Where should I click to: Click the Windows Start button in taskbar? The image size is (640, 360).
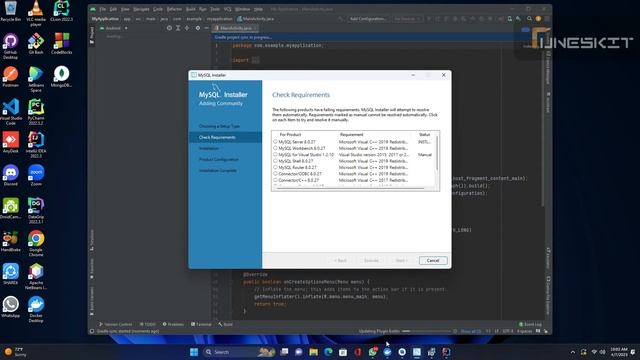(194, 352)
